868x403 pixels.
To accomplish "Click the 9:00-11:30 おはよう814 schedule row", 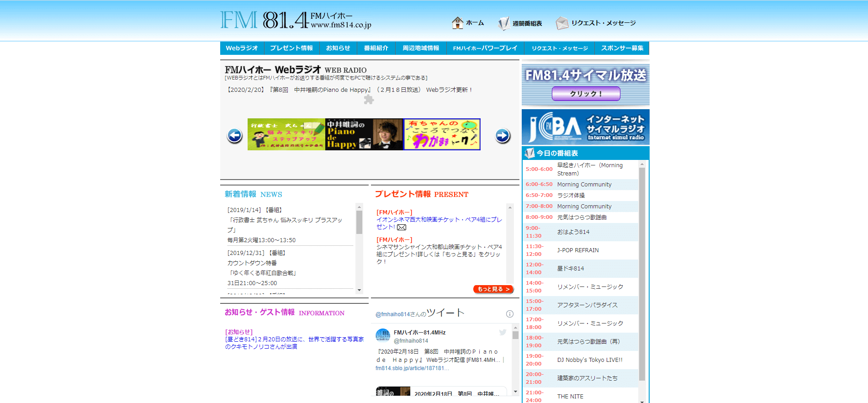I will pos(580,232).
